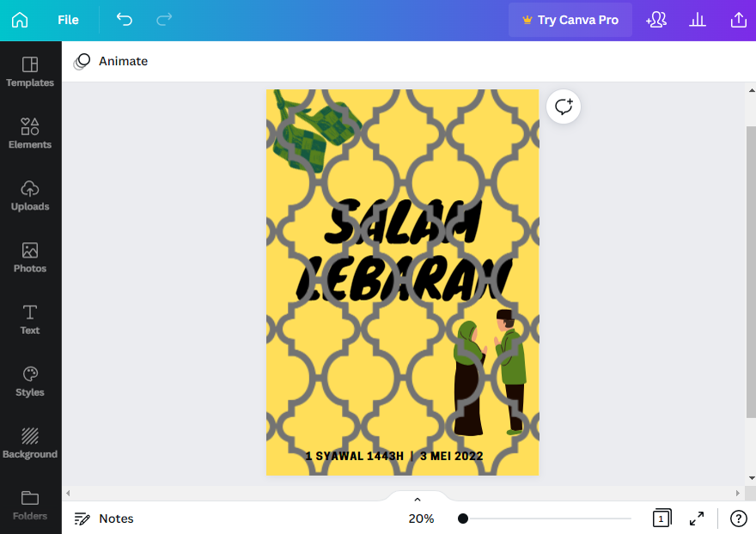Click the upload share icon
The image size is (756, 534).
(x=738, y=20)
